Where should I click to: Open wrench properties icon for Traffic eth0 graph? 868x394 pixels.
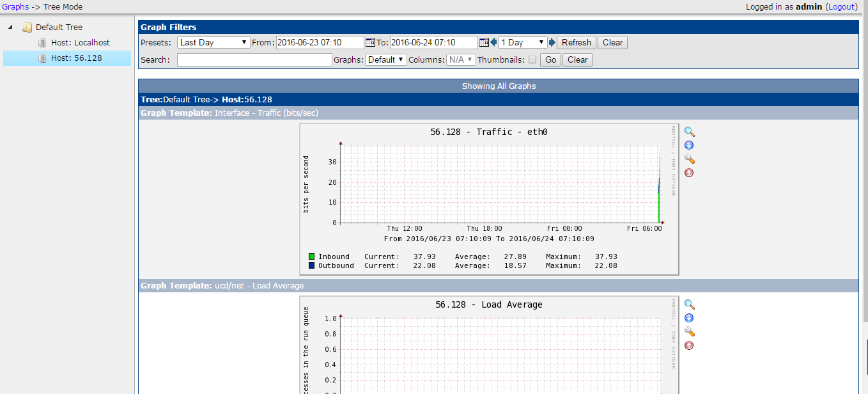(689, 159)
